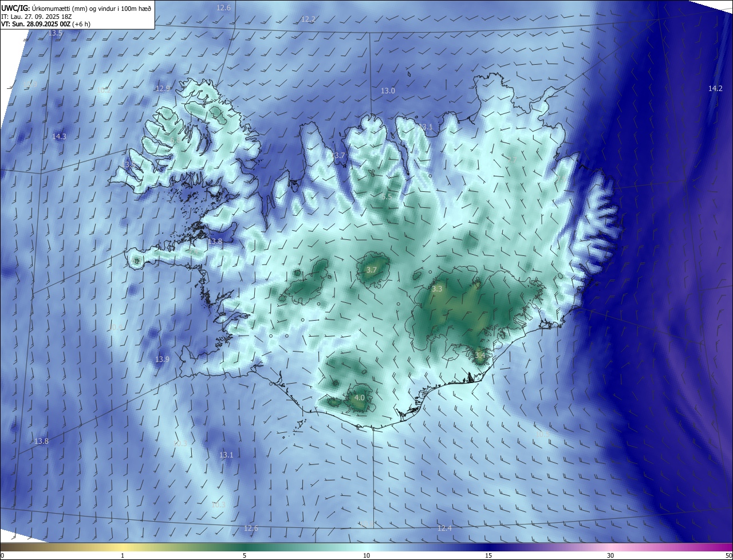This screenshot has height=560, width=733.
Task: Click the 13.9 value label
Action: click(x=162, y=360)
